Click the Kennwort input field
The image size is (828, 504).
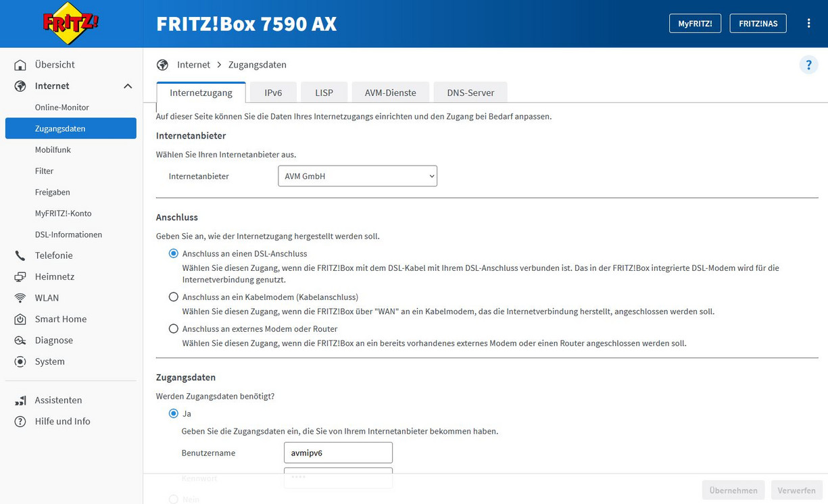(338, 478)
